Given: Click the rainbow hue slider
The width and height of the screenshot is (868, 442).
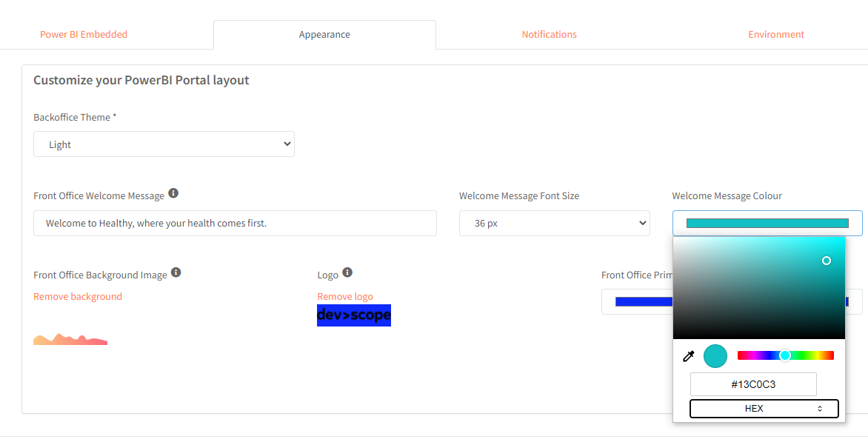Looking at the screenshot, I should pyautogui.click(x=786, y=355).
